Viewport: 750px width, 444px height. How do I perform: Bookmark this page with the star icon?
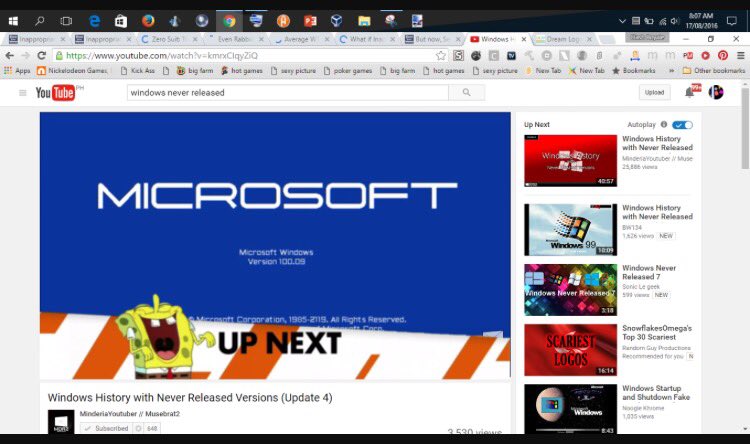coord(441,56)
